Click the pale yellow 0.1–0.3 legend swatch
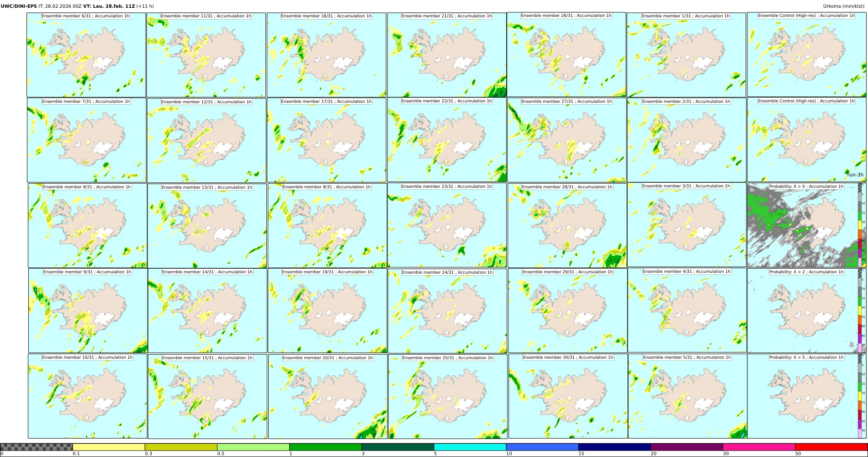Screen dimensions: 868x457 pyautogui.click(x=109, y=447)
